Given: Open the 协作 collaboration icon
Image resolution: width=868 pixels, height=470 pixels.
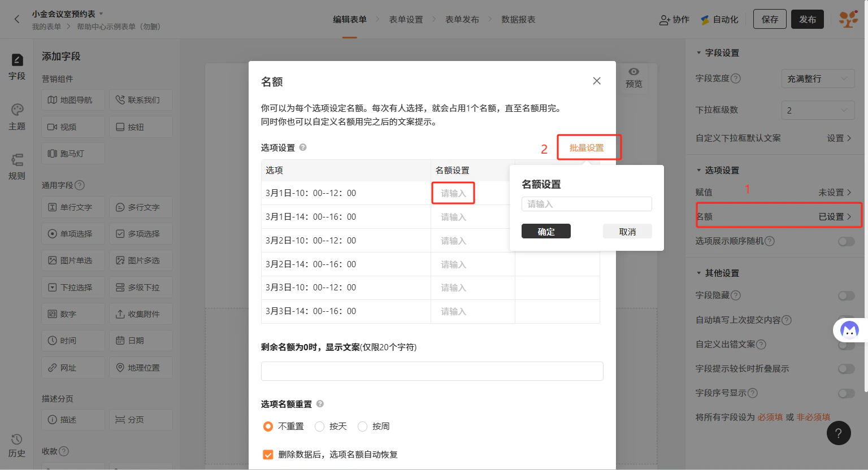Looking at the screenshot, I should (x=665, y=20).
